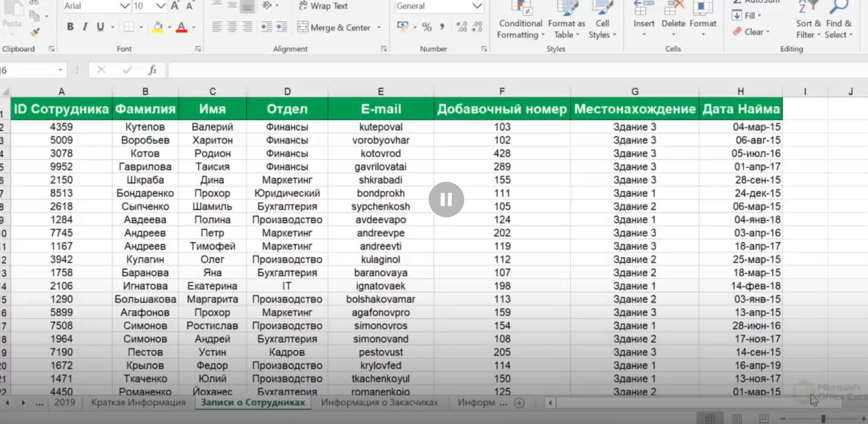Switch to the 2019 sheet tab
The height and width of the screenshot is (424, 868).
pos(64,402)
